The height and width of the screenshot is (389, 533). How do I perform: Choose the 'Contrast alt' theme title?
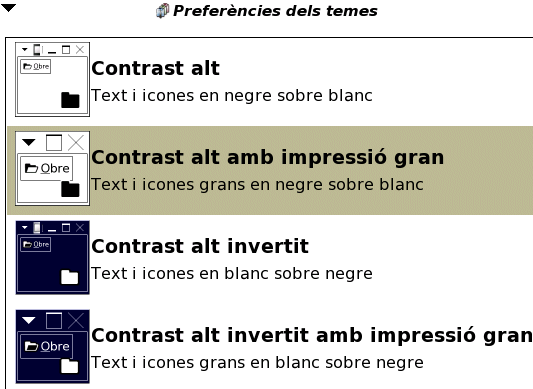pos(155,68)
